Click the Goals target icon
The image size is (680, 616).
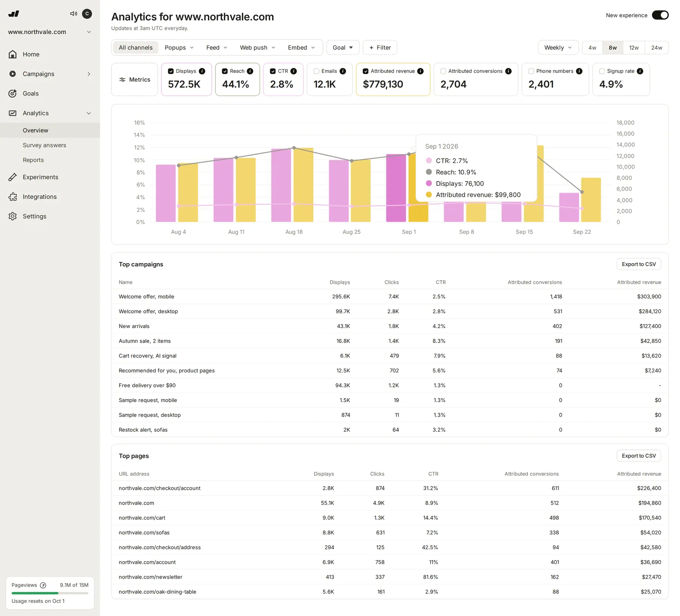tap(13, 94)
